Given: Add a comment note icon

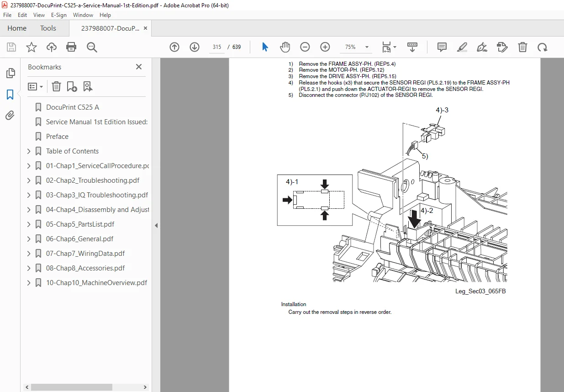Looking at the screenshot, I should tap(442, 47).
